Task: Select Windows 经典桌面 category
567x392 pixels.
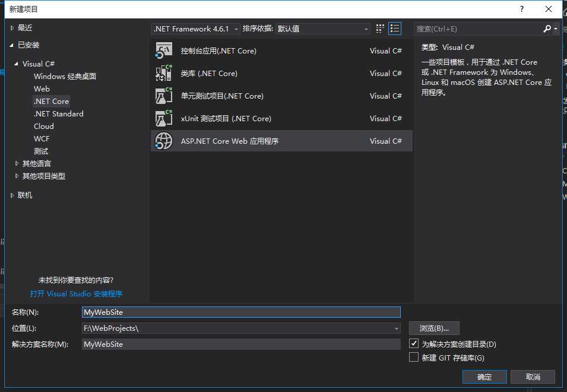Action: pos(65,76)
